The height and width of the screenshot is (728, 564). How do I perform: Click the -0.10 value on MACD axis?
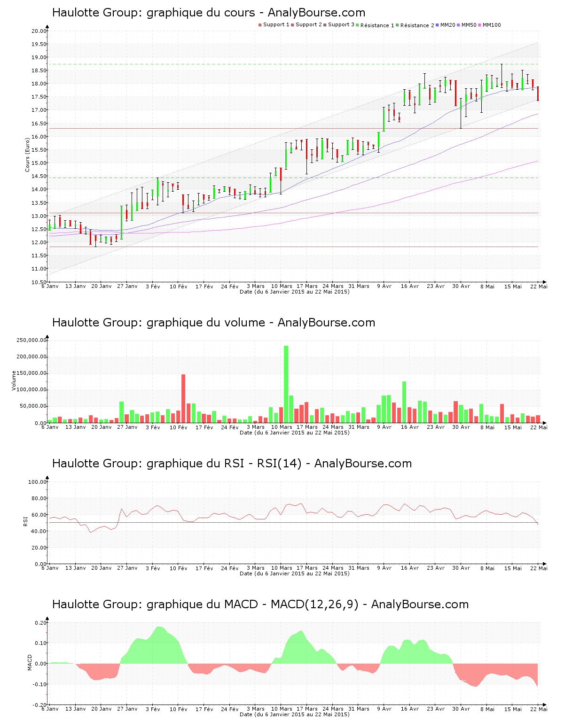click(39, 684)
